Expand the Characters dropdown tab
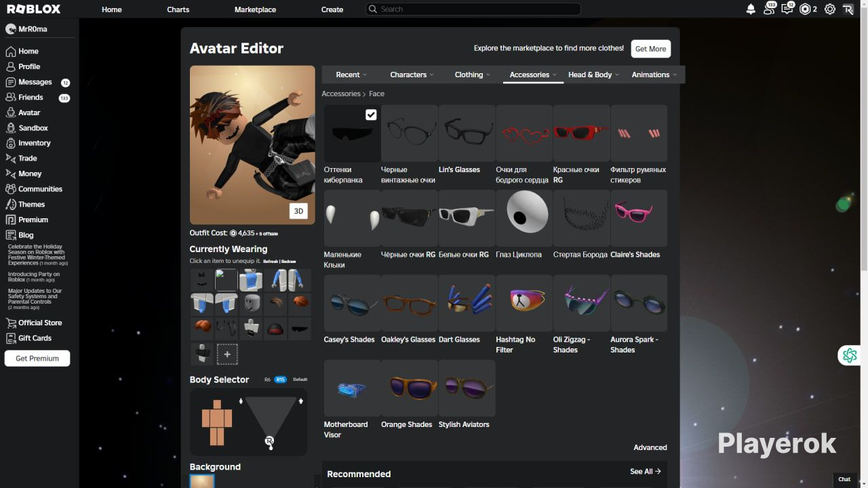868x488 pixels. click(x=412, y=75)
